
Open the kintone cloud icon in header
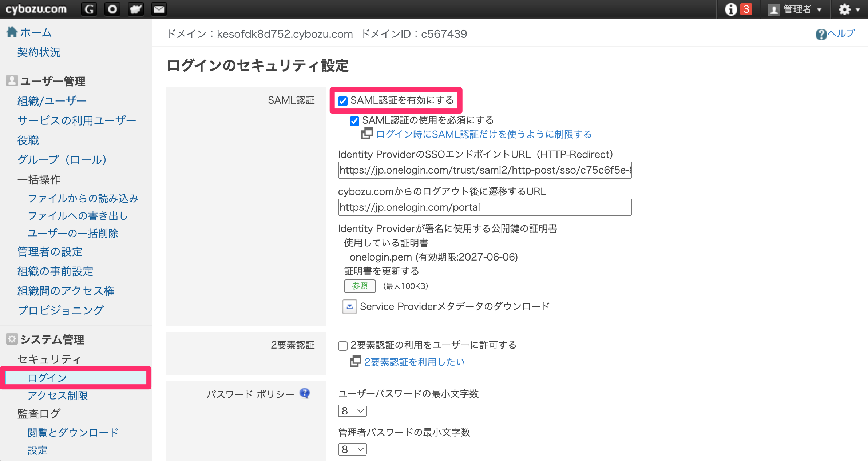[x=136, y=9]
